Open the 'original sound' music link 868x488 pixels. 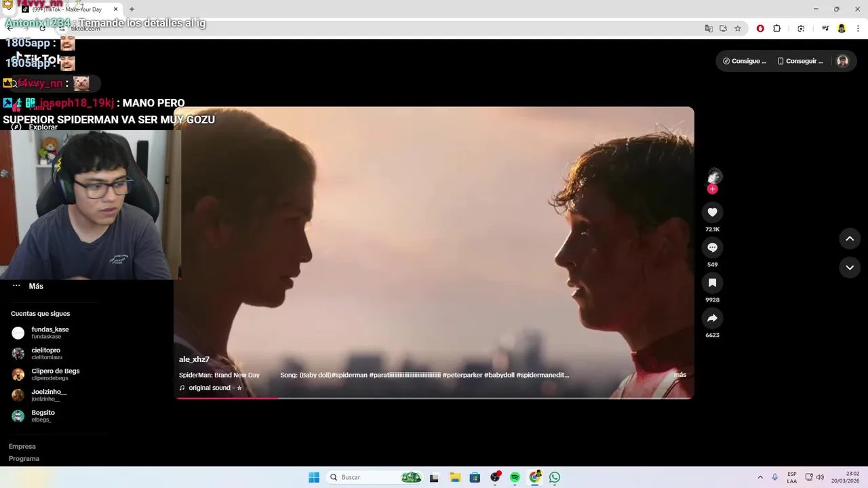click(210, 388)
